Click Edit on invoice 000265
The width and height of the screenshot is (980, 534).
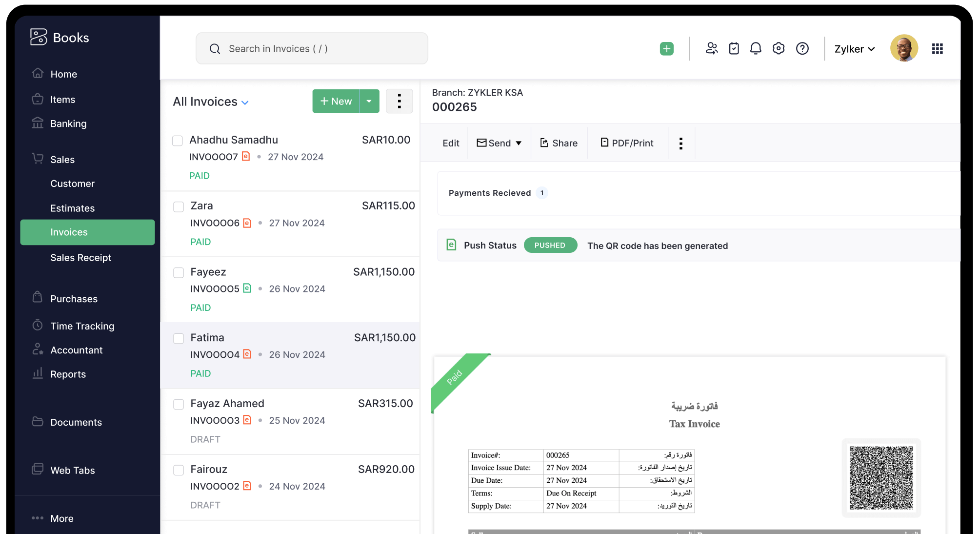tap(451, 143)
